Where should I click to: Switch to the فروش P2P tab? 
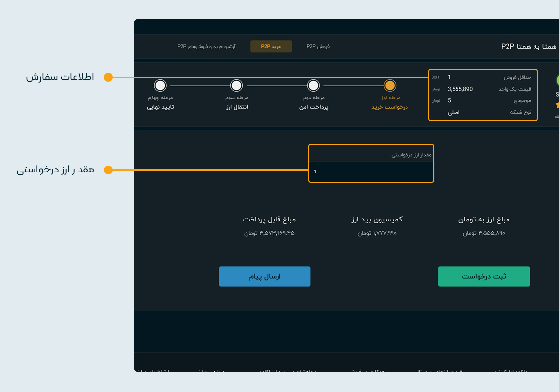coord(318,47)
